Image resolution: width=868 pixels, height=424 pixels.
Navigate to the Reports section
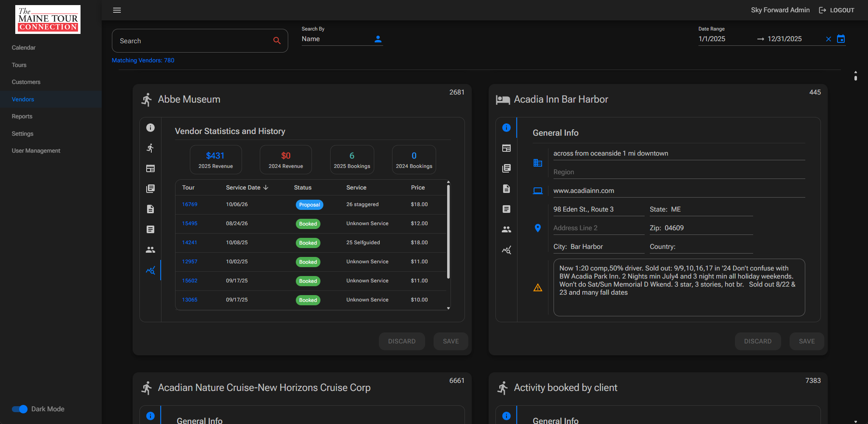(x=22, y=116)
